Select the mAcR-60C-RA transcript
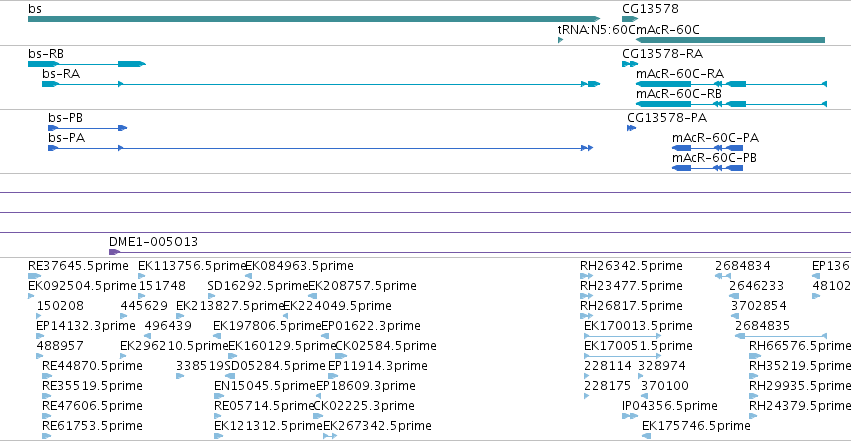The image size is (851, 441). tap(731, 84)
